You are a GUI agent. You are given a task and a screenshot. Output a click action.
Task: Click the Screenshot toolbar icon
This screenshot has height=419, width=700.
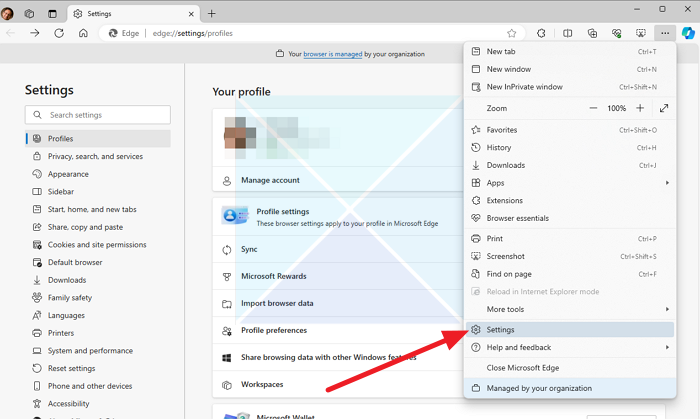(x=641, y=33)
